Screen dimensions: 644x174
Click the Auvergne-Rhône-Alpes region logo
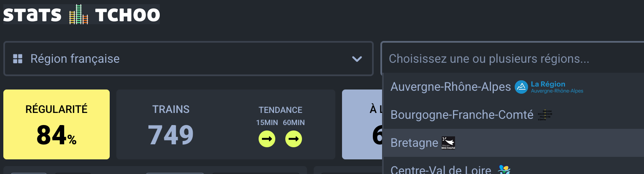pyautogui.click(x=549, y=87)
